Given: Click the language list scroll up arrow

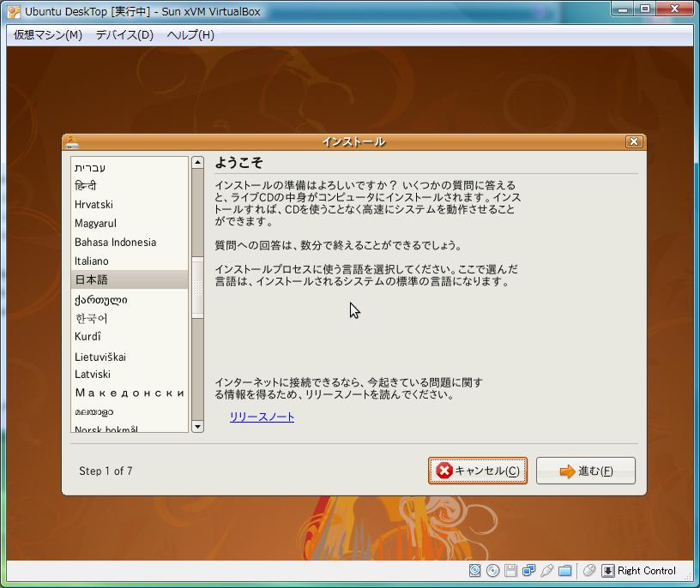Looking at the screenshot, I should [197, 162].
